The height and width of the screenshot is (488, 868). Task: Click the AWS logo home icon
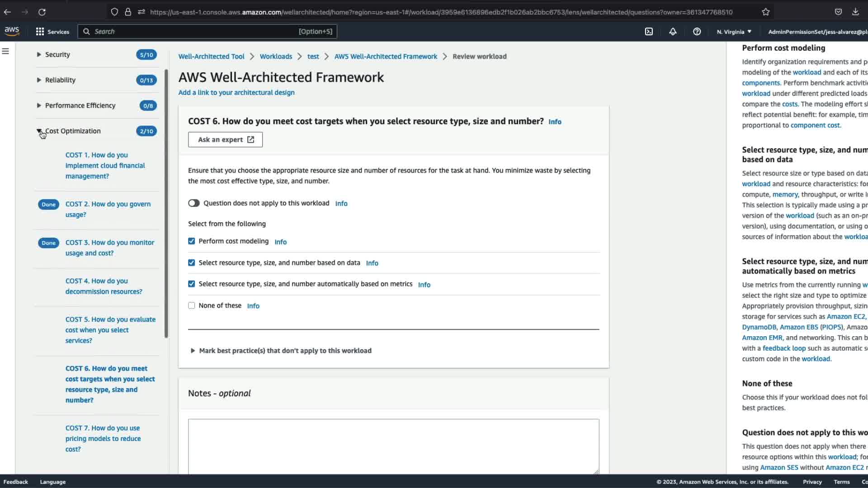pos(12,31)
